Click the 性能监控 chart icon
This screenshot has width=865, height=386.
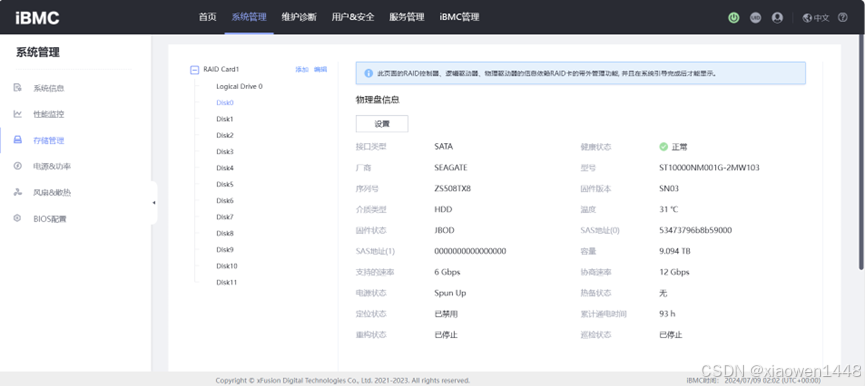tap(18, 114)
